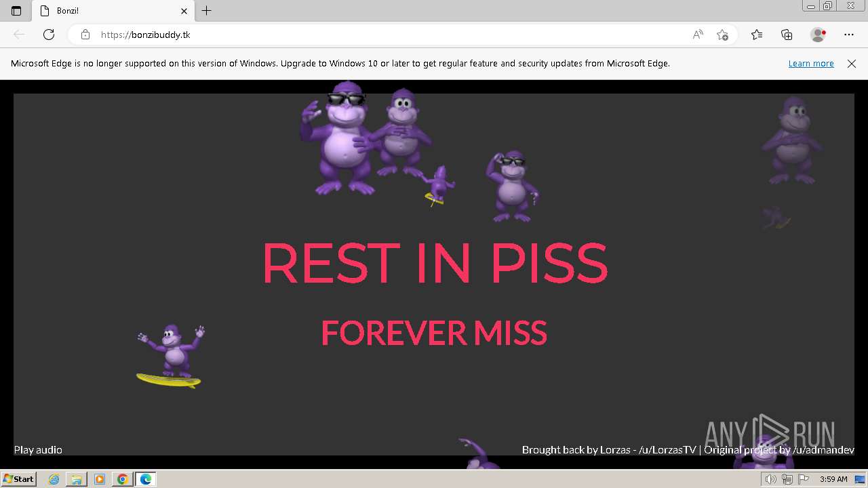Open File Explorer from taskbar
868x488 pixels.
tap(77, 479)
